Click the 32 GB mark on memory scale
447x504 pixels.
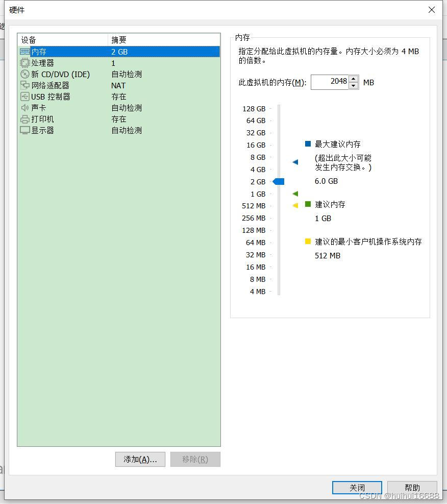pyautogui.click(x=256, y=133)
